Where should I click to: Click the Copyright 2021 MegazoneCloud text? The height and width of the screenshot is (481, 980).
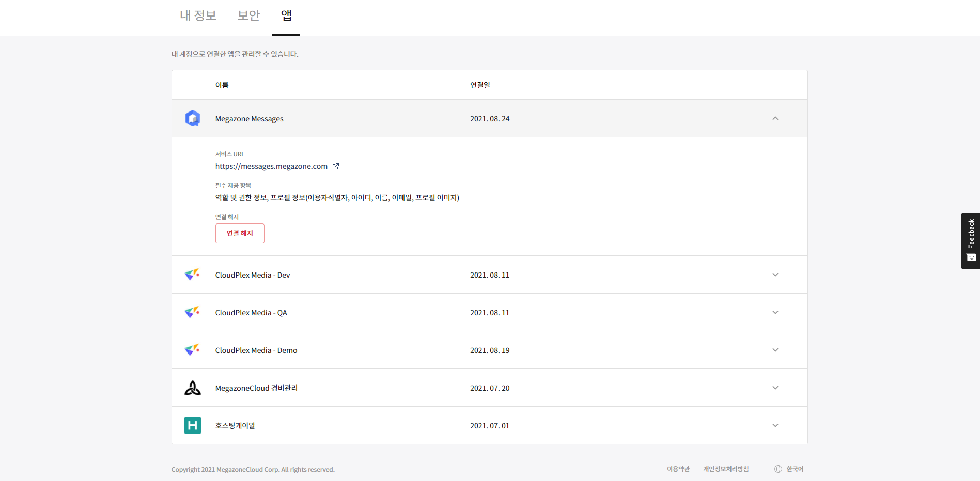click(253, 469)
